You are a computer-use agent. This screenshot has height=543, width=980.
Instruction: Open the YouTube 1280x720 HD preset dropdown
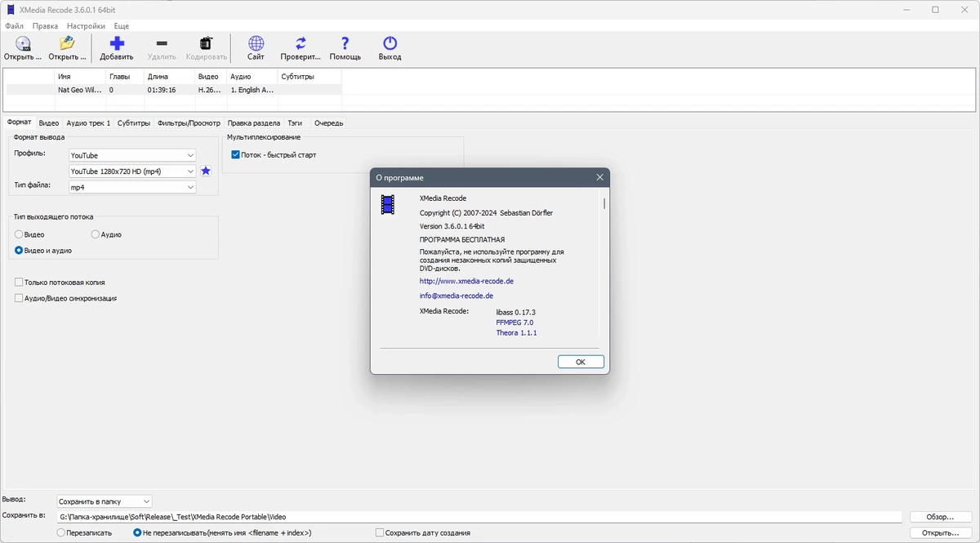132,171
